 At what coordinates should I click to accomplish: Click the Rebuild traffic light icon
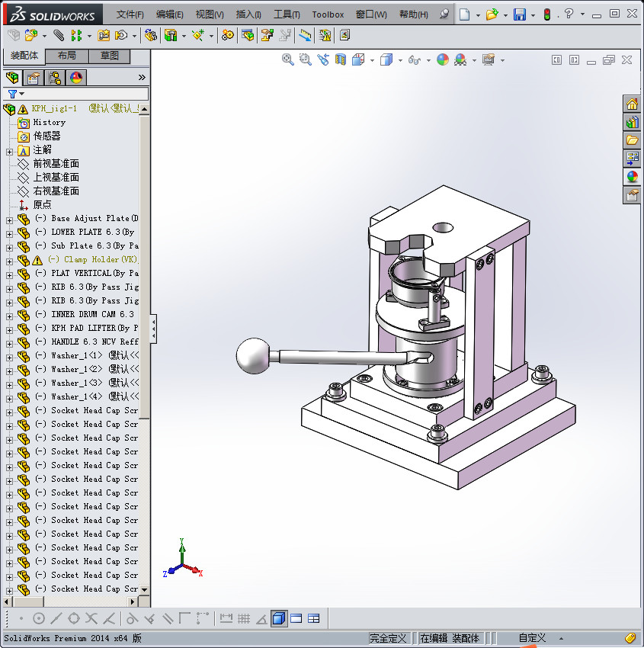(547, 15)
